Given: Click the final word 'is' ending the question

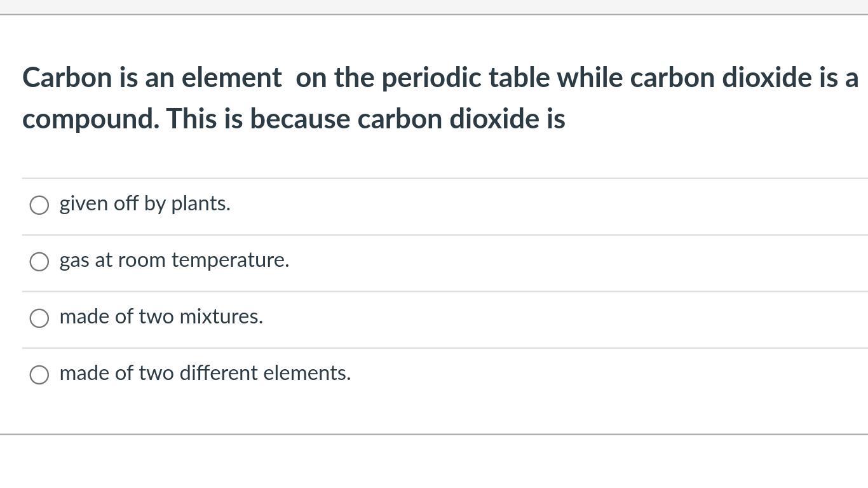Looking at the screenshot, I should (x=555, y=119).
